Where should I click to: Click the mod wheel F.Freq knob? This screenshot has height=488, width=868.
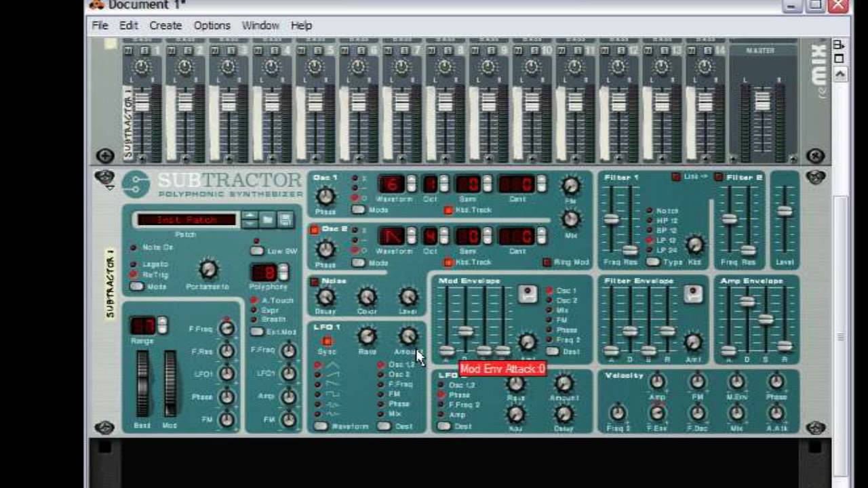(x=226, y=329)
